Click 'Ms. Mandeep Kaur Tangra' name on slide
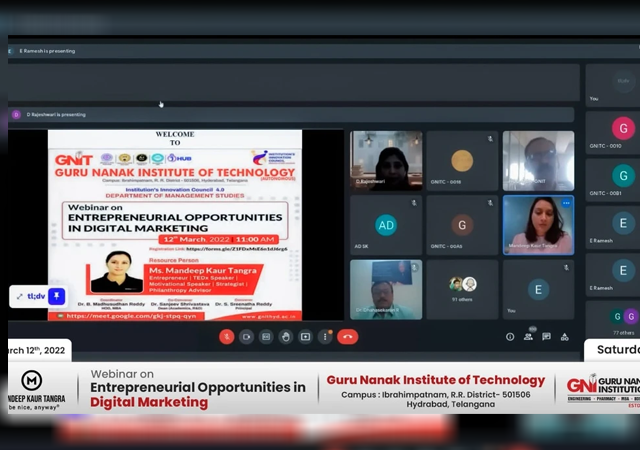The height and width of the screenshot is (450, 640). [203, 270]
